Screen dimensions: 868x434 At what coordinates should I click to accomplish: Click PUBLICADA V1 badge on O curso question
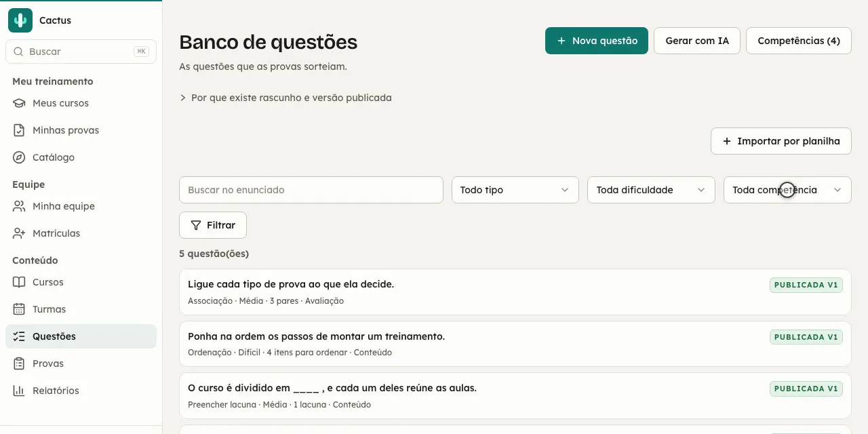tap(806, 389)
